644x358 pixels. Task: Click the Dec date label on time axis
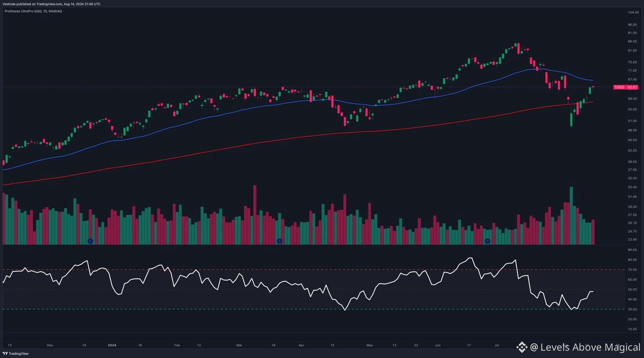tap(50, 345)
